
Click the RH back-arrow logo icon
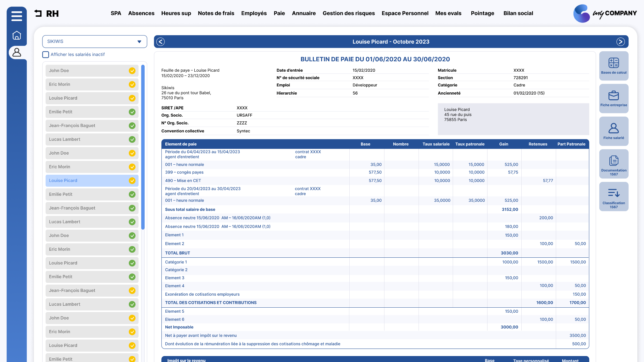point(38,13)
